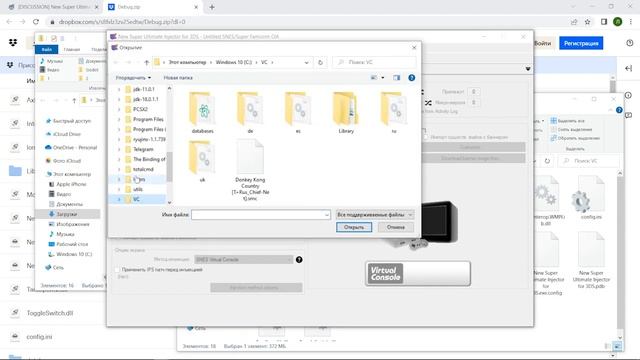640x360 pixels.
Task: Open the file name history dropdown
Action: (327, 215)
